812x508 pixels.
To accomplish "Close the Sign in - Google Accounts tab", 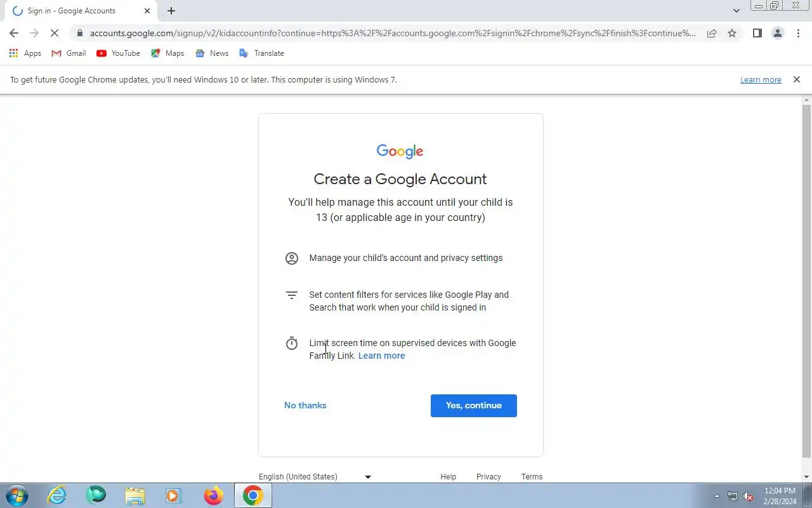I will (x=147, y=11).
